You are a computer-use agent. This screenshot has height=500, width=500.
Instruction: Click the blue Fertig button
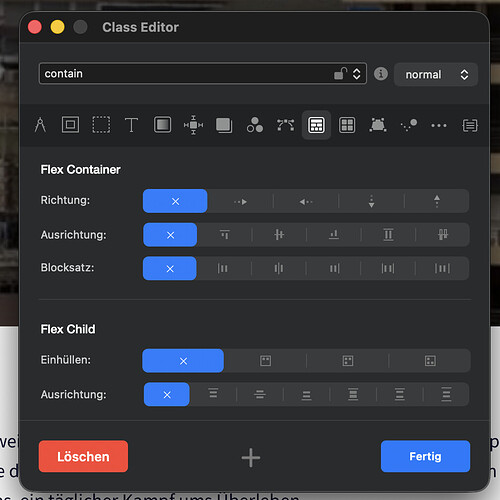pyautogui.click(x=425, y=456)
